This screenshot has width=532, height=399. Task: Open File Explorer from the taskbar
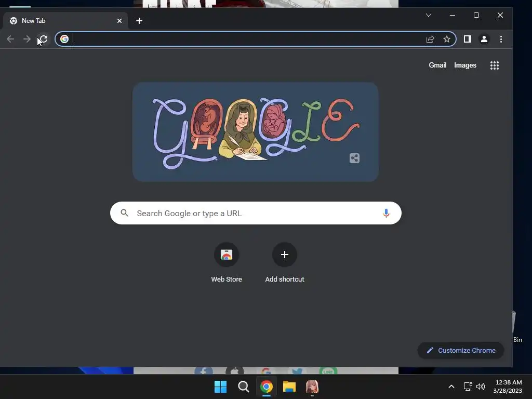[289, 387]
